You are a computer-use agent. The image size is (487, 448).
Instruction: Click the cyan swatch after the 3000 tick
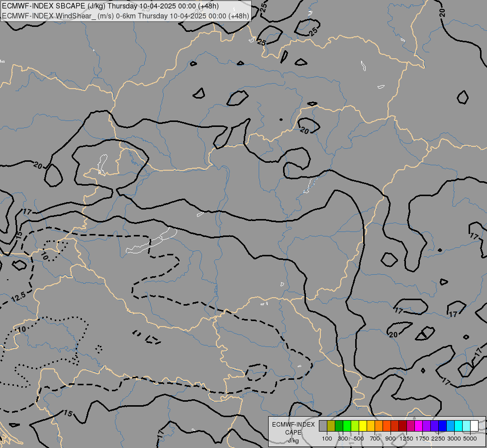pos(459,426)
